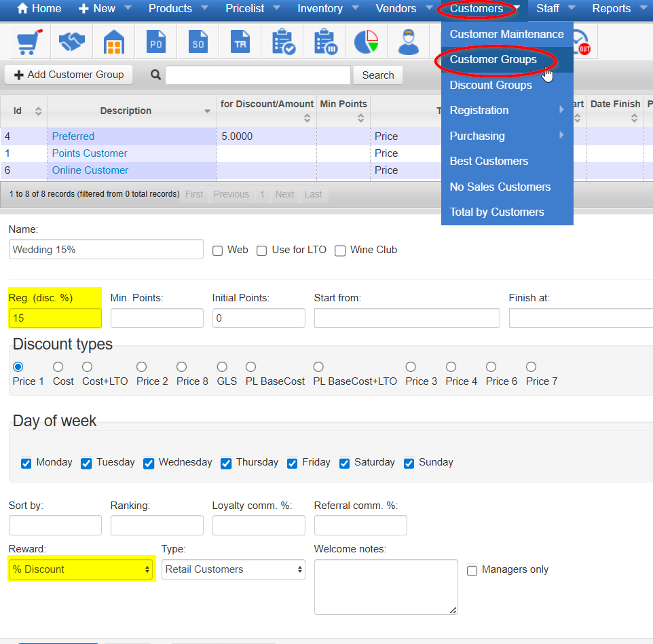
Task: Open the Type Retail Customers dropdown
Action: click(x=234, y=569)
